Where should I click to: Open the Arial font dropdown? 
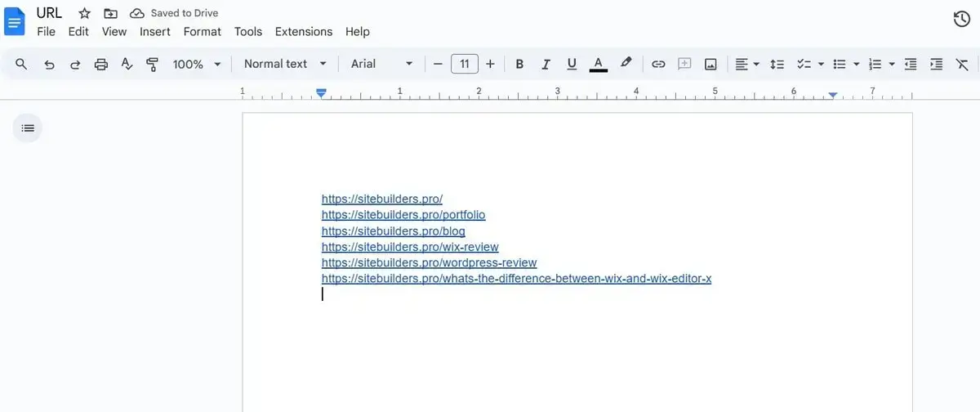pyautogui.click(x=382, y=64)
